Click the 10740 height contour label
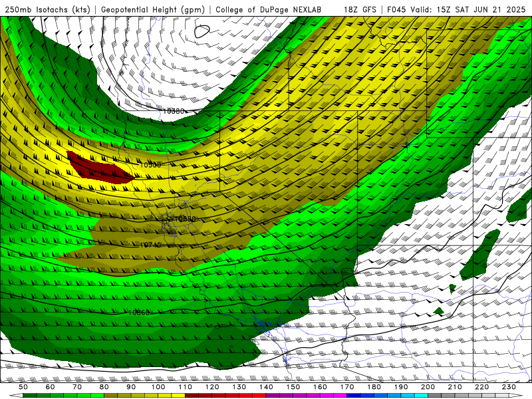This screenshot has height=399, width=532. (x=150, y=245)
